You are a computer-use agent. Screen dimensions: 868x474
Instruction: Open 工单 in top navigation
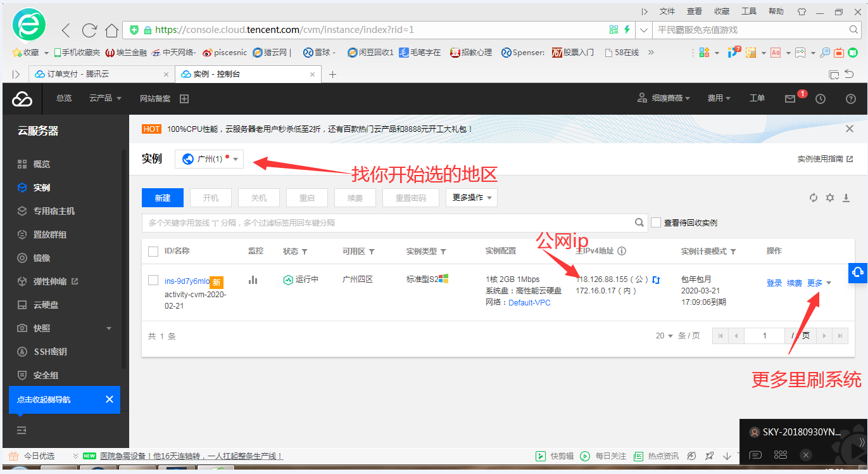[757, 99]
